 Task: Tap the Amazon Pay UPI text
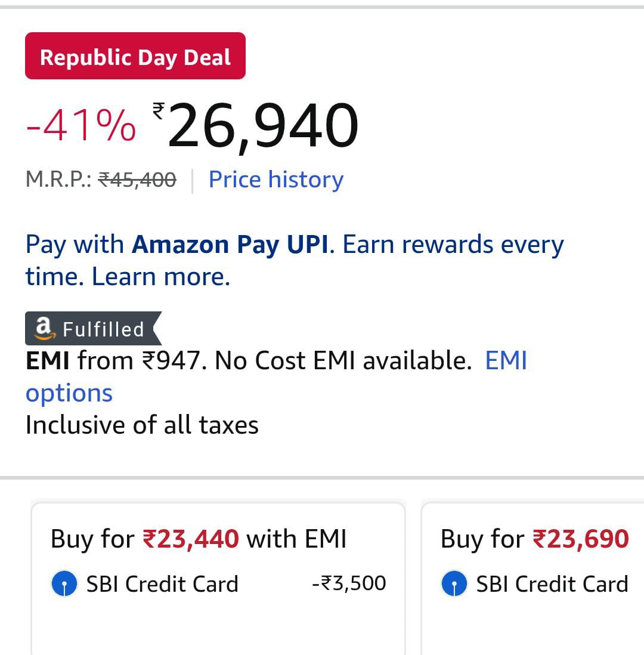pyautogui.click(x=230, y=245)
